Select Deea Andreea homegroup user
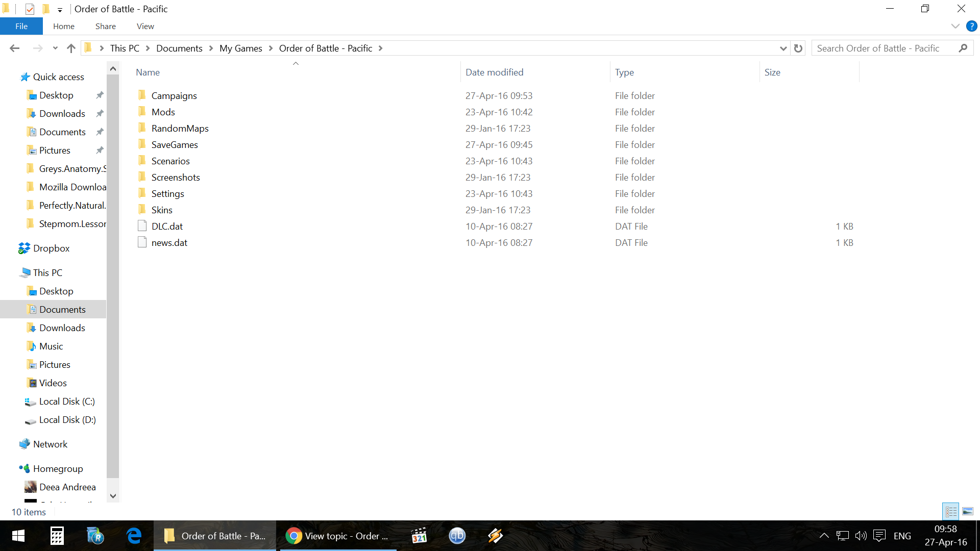This screenshot has height=551, width=980. pos(67,487)
